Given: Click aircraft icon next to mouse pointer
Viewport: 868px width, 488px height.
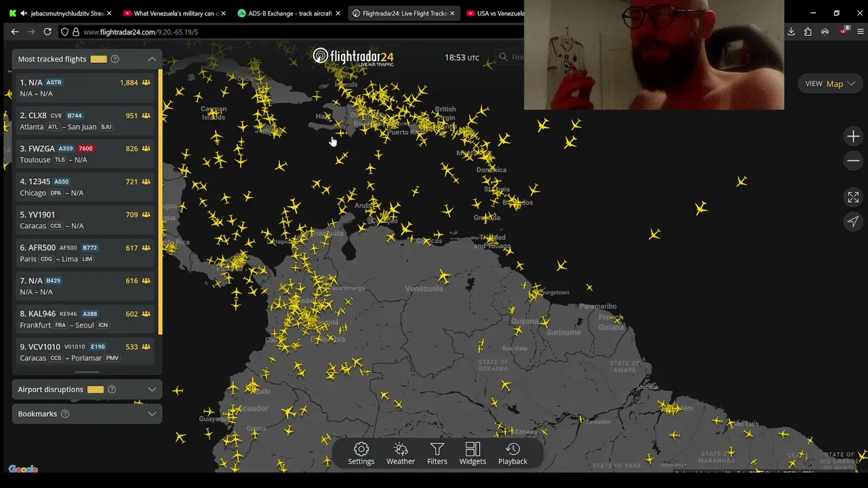Looking at the screenshot, I should 341,134.
